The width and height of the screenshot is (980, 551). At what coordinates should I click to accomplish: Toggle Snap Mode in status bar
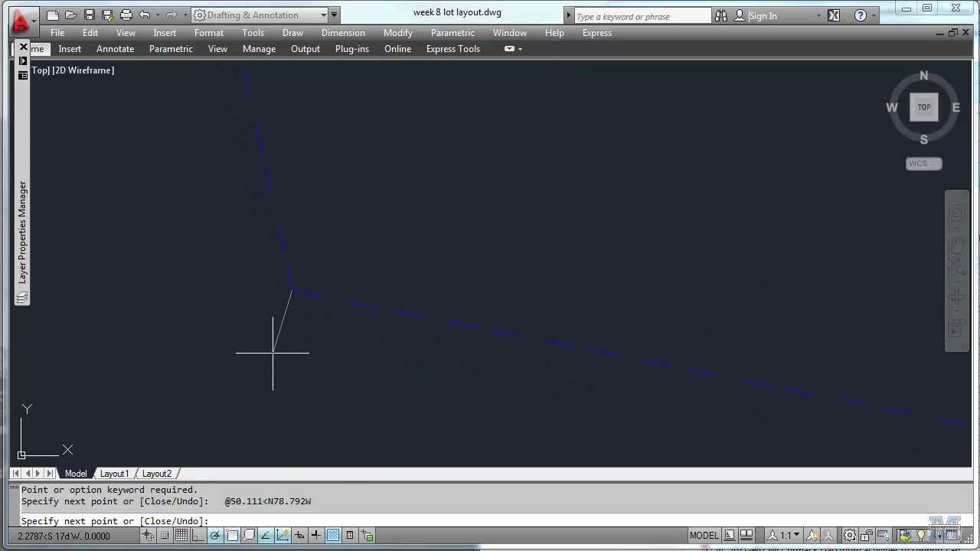pos(165,536)
